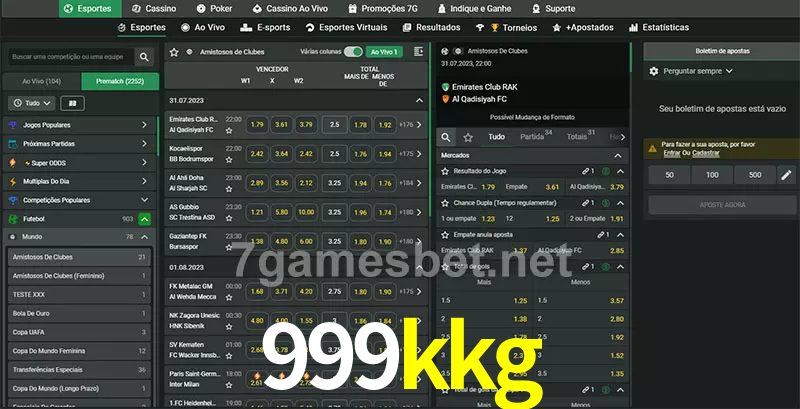Collapse the Futebol sport section
Image resolution: width=800 pixels, height=409 pixels.
click(x=145, y=218)
